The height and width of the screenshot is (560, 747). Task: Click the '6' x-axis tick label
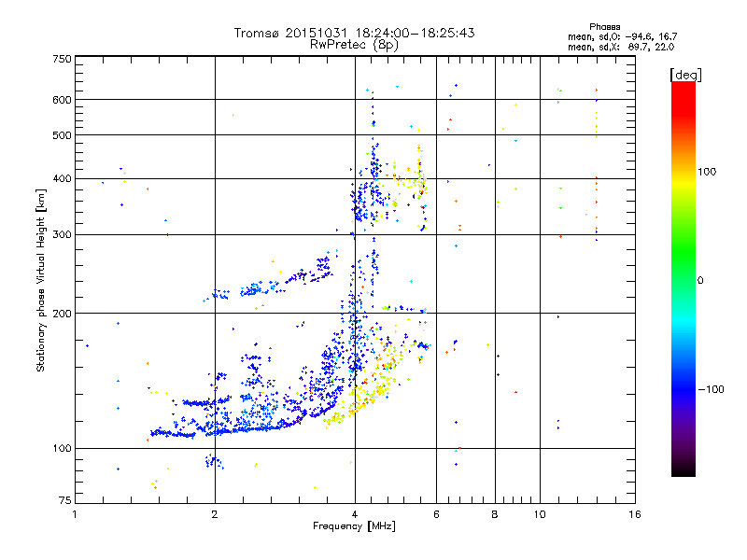(436, 514)
